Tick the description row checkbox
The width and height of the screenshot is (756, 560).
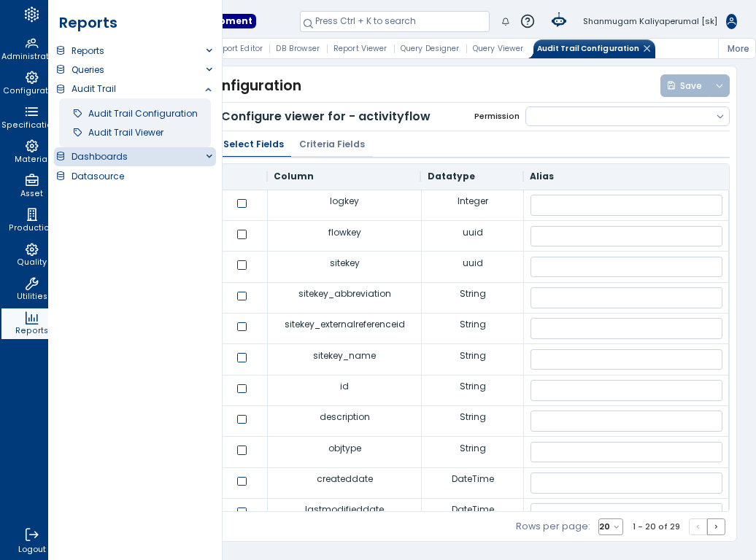click(x=242, y=419)
